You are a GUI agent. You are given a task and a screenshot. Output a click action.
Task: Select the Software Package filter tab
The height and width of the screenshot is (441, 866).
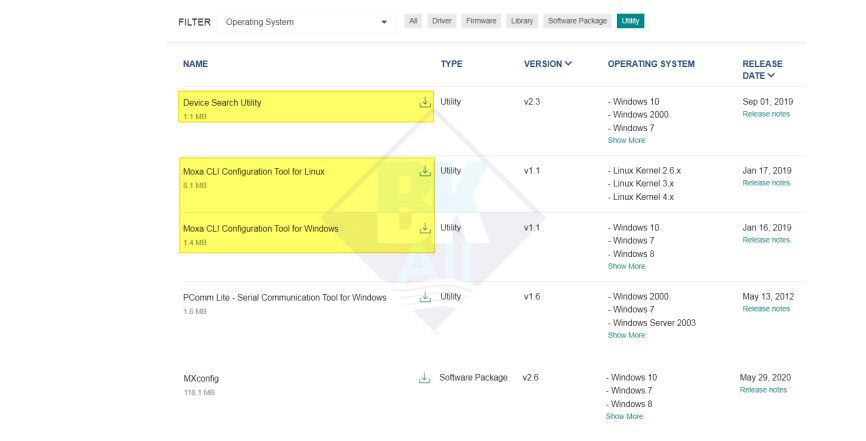pos(577,21)
